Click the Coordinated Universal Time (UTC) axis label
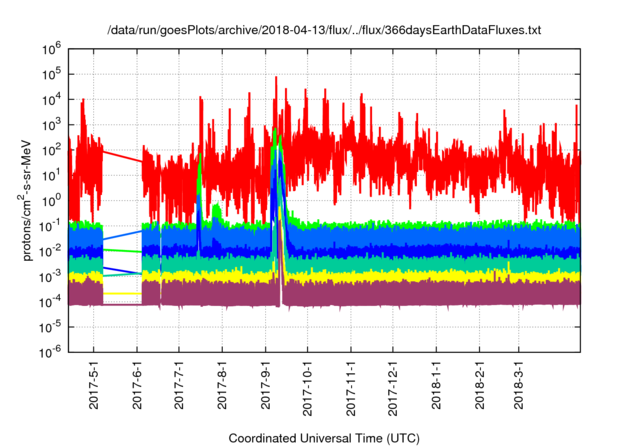Screen dimensions: 640x448 (324, 438)
